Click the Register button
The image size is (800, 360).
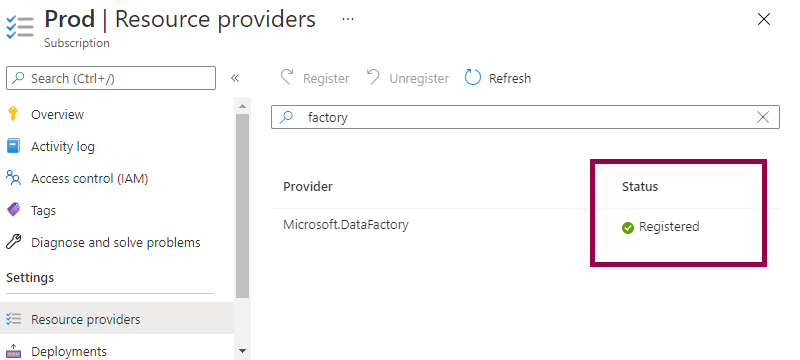315,79
